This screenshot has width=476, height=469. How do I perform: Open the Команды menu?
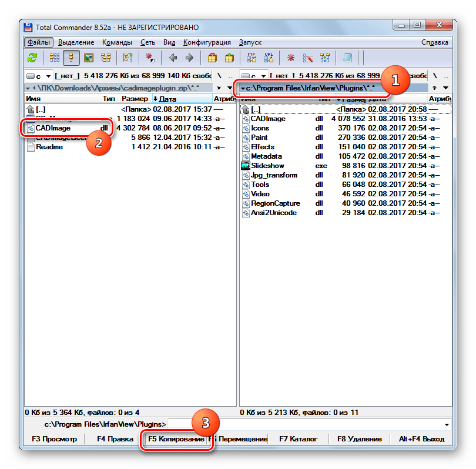pyautogui.click(x=117, y=42)
